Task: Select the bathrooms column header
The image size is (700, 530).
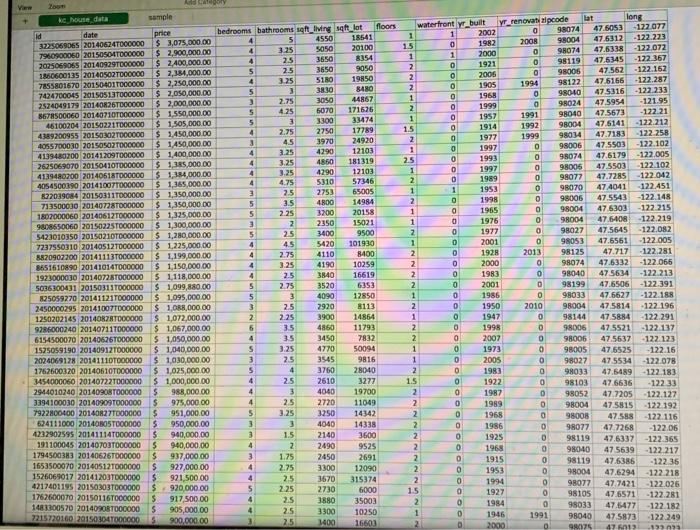Action: pos(275,29)
